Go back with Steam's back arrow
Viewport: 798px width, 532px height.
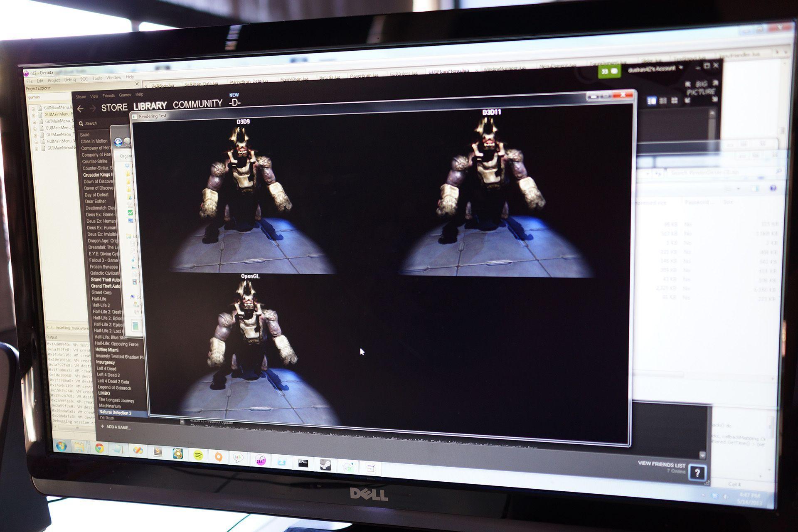(80, 108)
